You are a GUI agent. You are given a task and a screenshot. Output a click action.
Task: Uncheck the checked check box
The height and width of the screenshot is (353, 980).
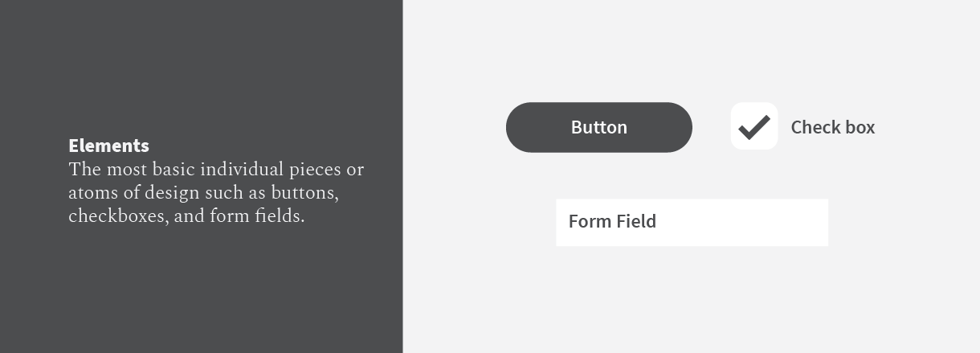754,126
